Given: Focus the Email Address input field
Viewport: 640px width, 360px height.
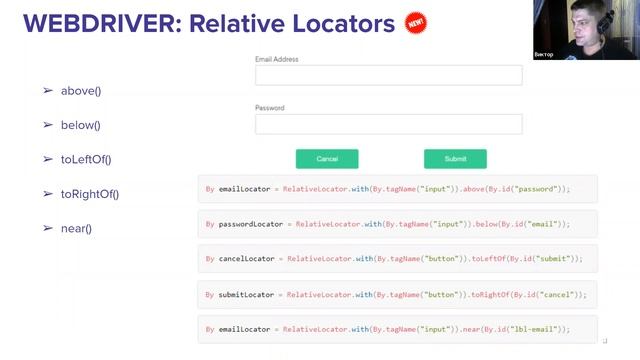Looking at the screenshot, I should pyautogui.click(x=389, y=75).
